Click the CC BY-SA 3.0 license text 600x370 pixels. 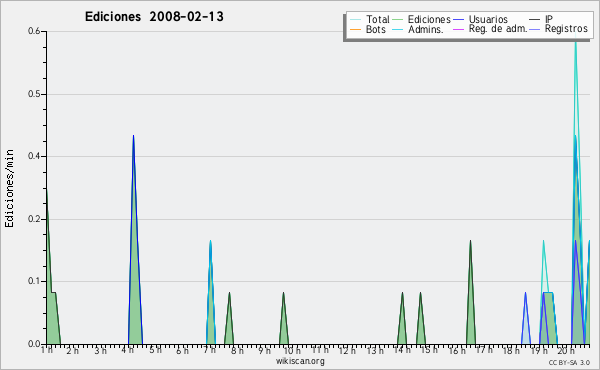pos(569,363)
